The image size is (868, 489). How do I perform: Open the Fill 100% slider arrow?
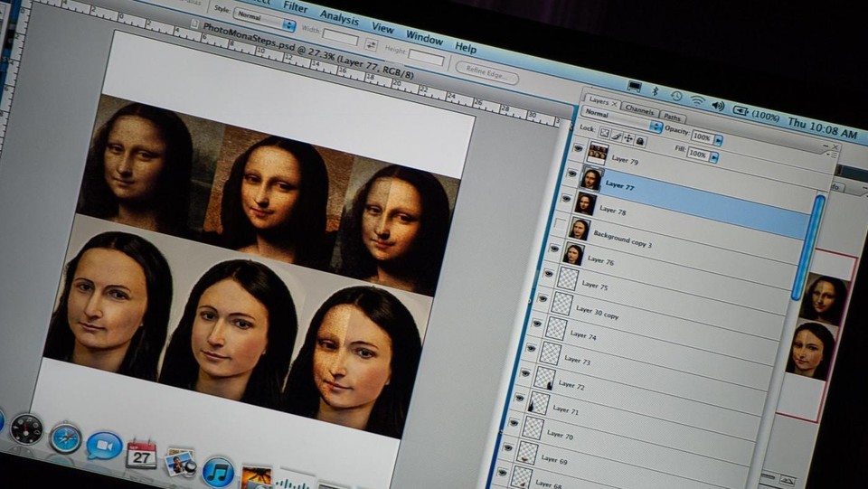[x=713, y=157]
